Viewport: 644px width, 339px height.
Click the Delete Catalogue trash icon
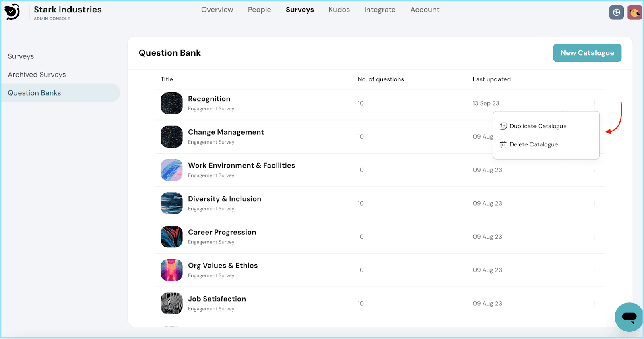(x=503, y=144)
